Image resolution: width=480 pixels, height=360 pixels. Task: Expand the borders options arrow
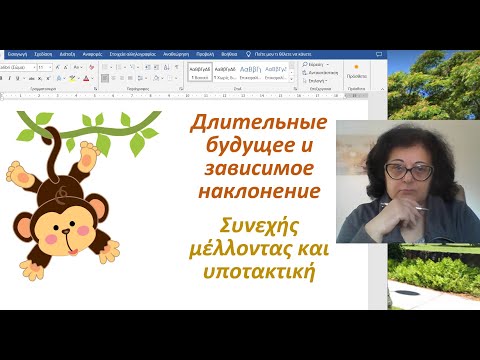[176, 78]
